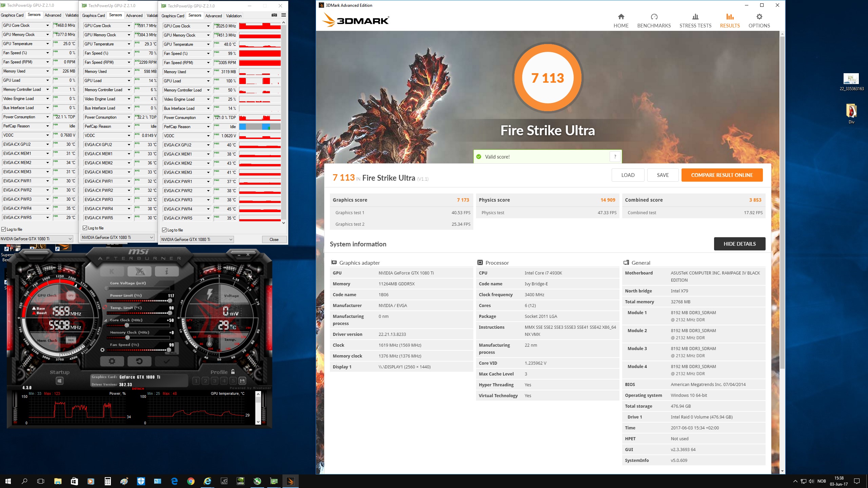
Task: Expand PerfCap Reason dropdown in rightmost GPU-Z
Action: coord(209,127)
